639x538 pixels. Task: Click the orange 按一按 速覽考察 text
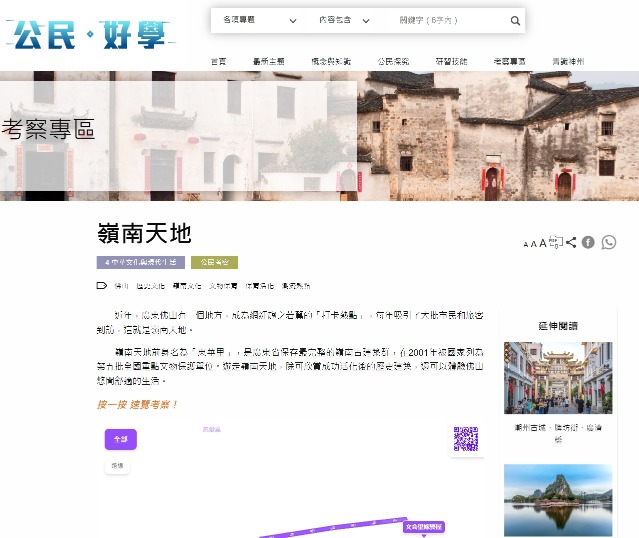click(137, 404)
